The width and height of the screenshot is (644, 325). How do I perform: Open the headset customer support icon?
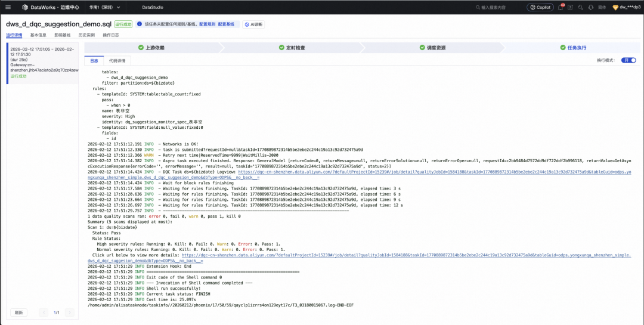coord(590,7)
